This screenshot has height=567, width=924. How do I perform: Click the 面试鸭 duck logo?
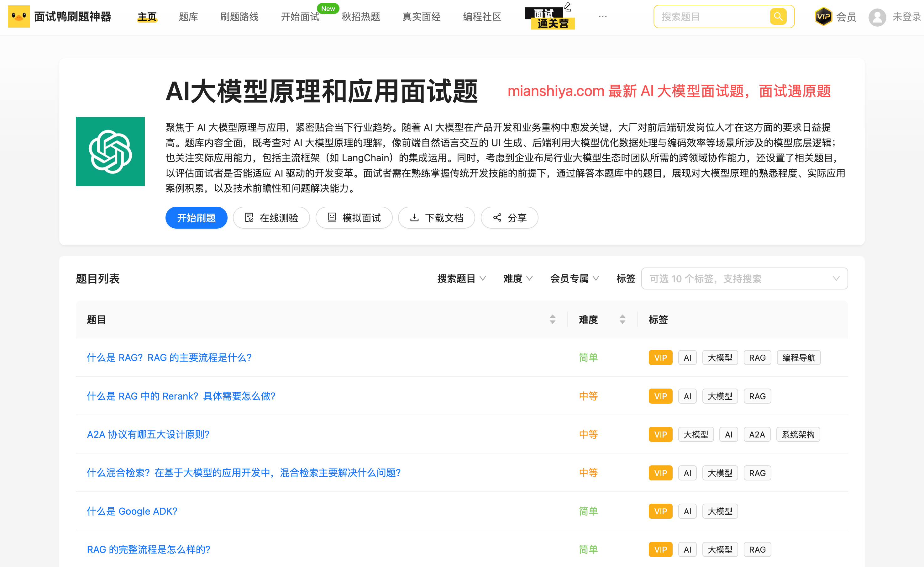(x=19, y=17)
